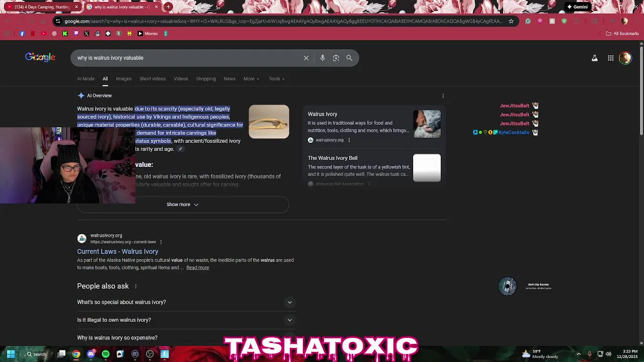This screenshot has width=644, height=362.
Task: Click the walrus photo thumbnail on source card
Action: 427,124
